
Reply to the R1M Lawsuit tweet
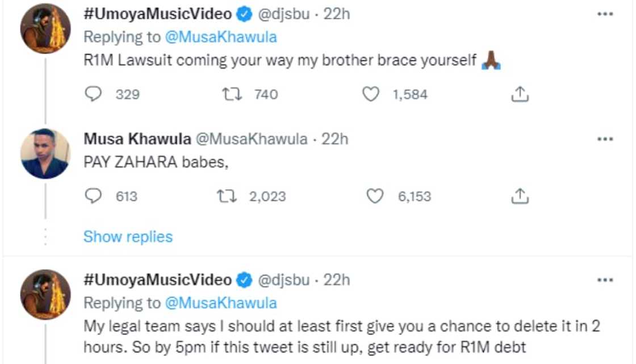pos(93,94)
